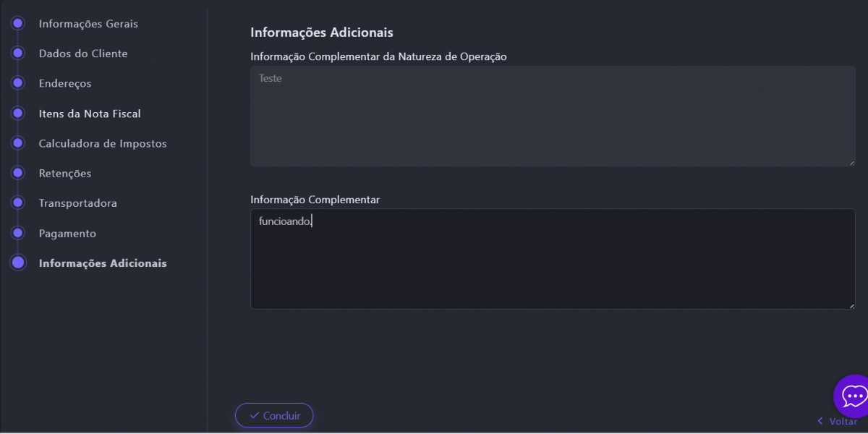This screenshot has width=868, height=434.
Task: Click resize handle of Natureza de Operação box
Action: (x=851, y=163)
